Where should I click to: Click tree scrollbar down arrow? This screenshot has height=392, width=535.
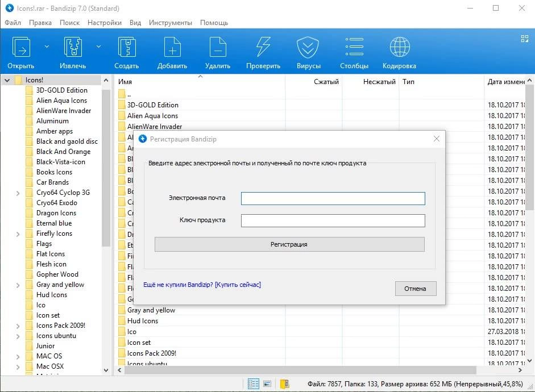[x=106, y=370]
